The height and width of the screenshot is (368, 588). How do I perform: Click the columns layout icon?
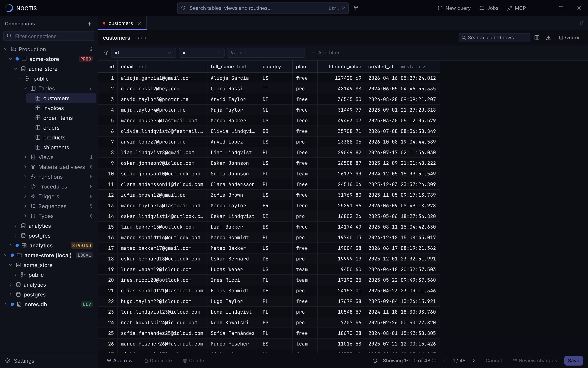click(537, 38)
